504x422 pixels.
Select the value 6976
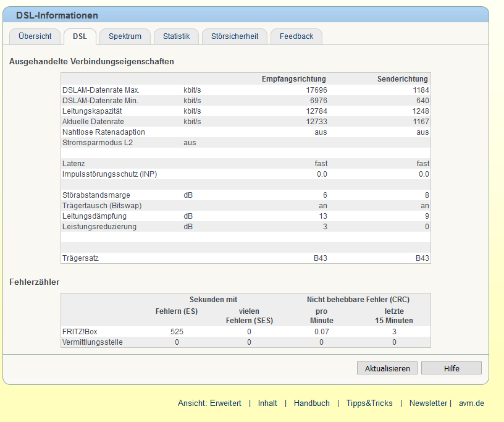click(318, 101)
